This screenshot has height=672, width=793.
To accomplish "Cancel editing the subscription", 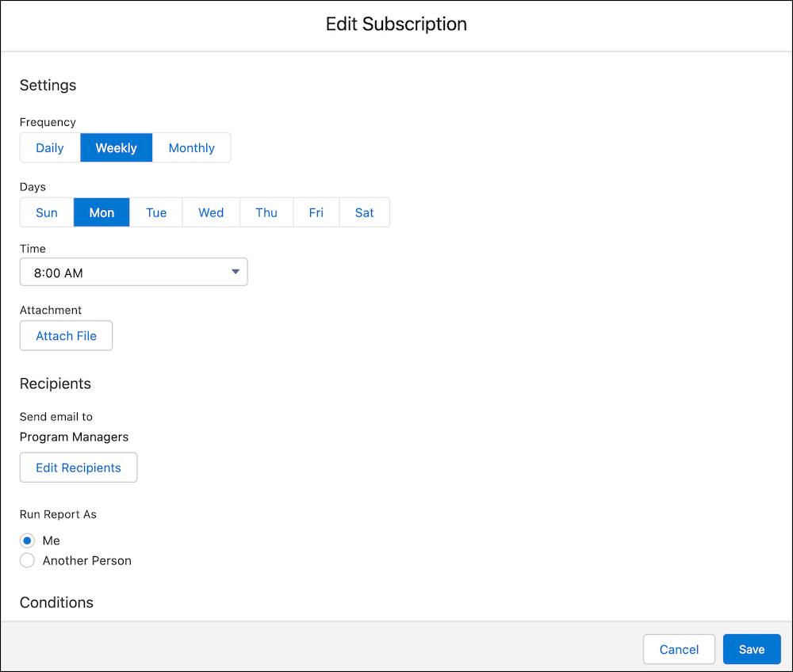I will tap(679, 649).
